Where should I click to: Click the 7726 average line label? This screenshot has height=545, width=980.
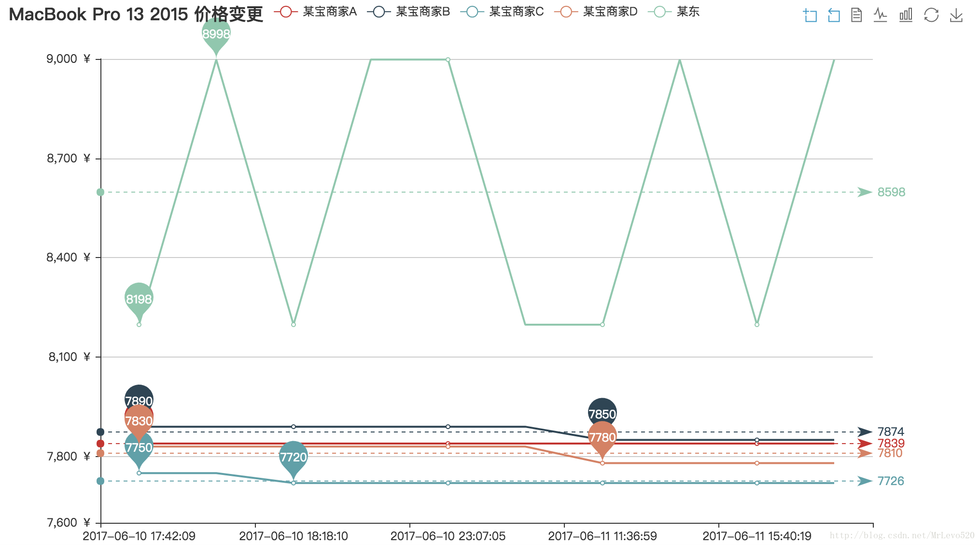(891, 481)
